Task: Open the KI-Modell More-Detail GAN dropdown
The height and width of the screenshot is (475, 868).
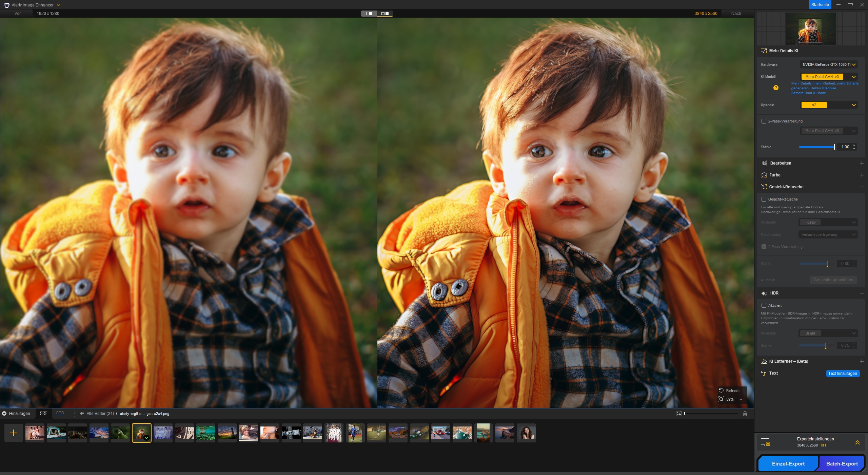Action: [829, 77]
